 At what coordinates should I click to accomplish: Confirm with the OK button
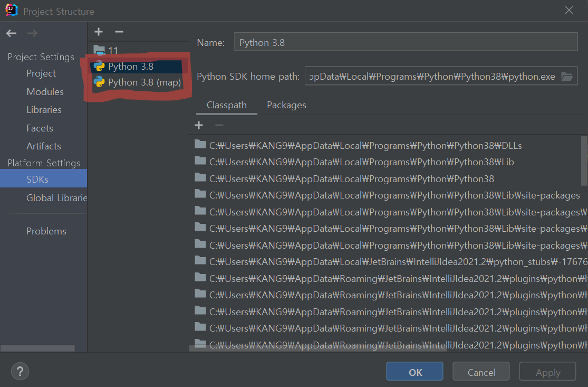415,372
